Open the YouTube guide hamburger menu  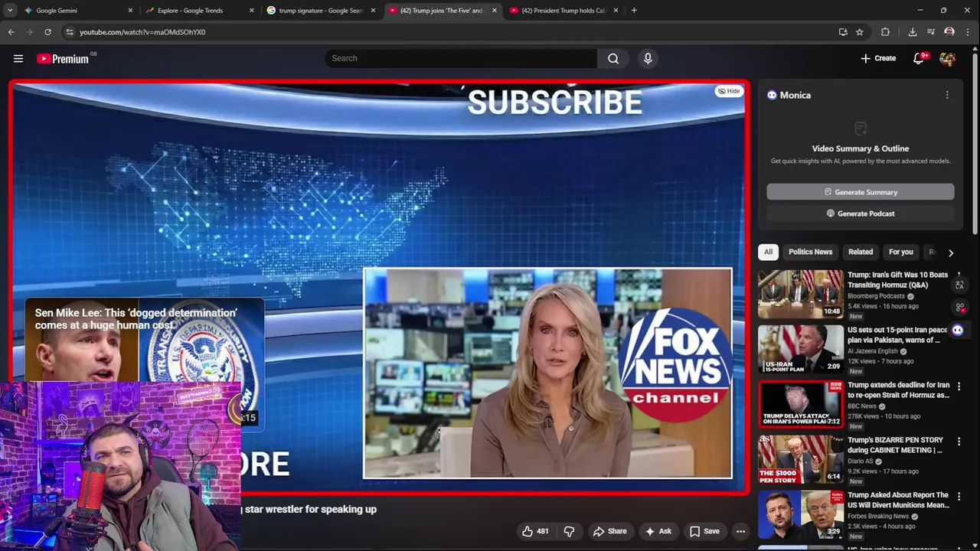(18, 58)
